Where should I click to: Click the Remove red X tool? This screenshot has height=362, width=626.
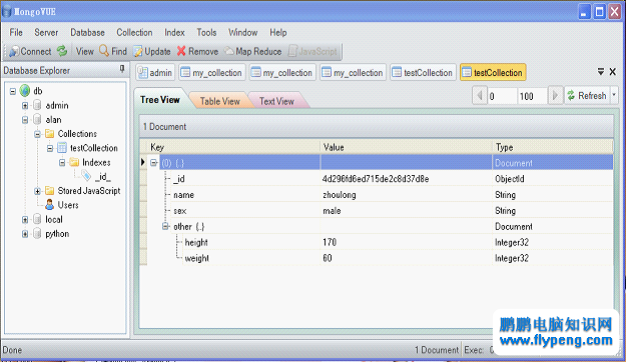point(198,51)
